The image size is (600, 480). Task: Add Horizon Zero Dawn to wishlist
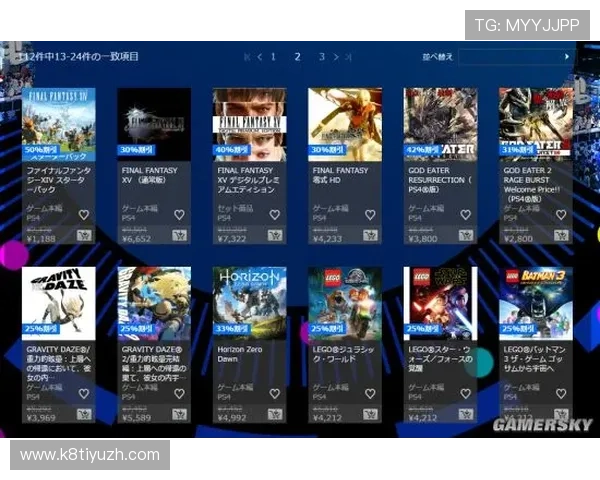pyautogui.click(x=275, y=393)
